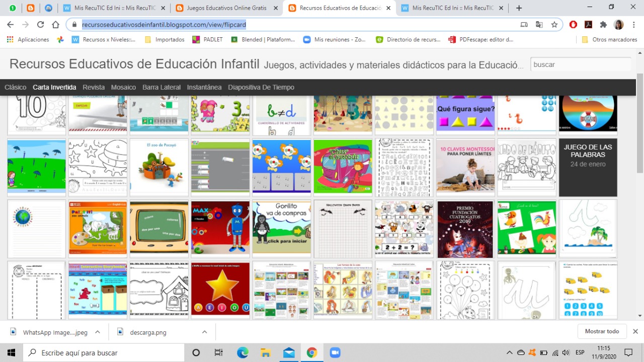Click the Mostrar todo downloads button
Viewport: 644px width, 362px height.
pos(602,331)
